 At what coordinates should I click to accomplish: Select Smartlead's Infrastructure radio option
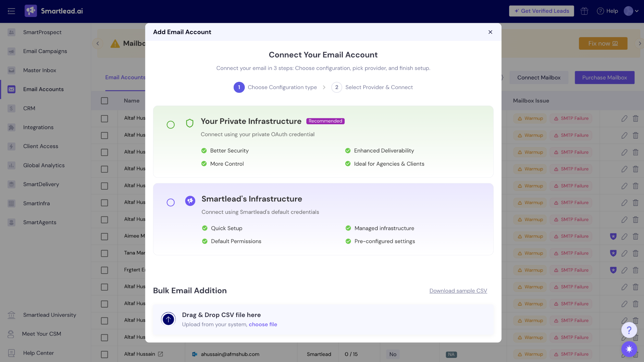pos(170,203)
